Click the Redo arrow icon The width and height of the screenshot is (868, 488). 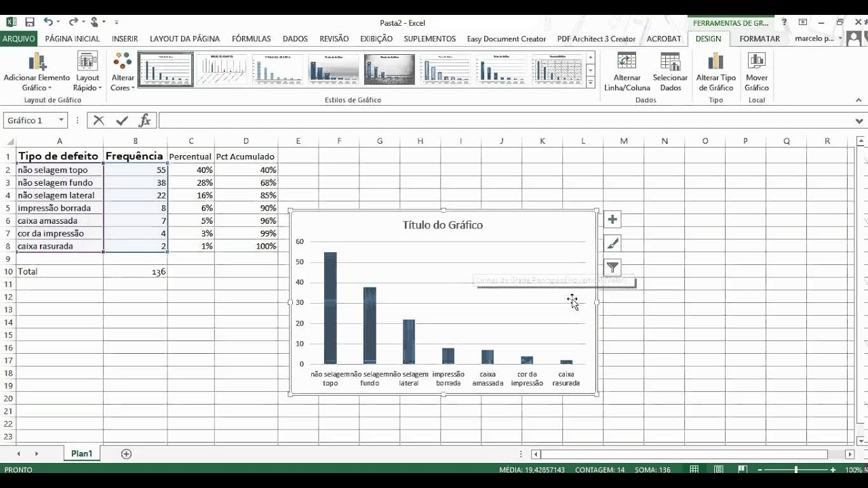click(73, 22)
